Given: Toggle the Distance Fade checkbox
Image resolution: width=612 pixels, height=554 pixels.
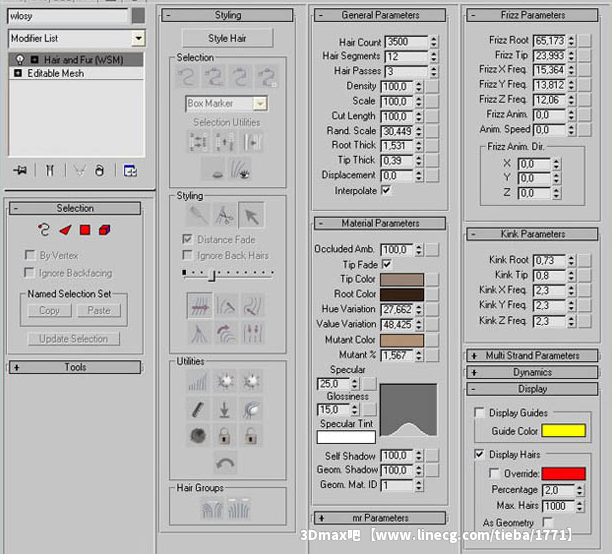Looking at the screenshot, I should [x=187, y=239].
